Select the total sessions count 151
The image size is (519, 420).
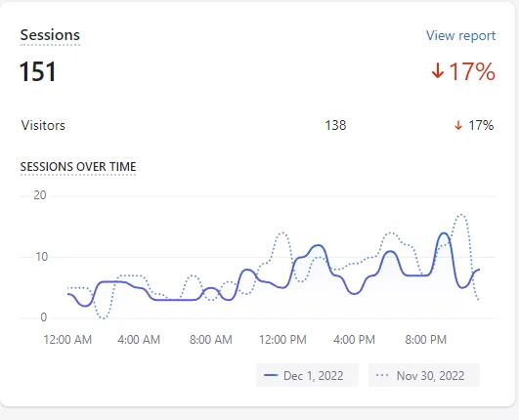pyautogui.click(x=38, y=71)
